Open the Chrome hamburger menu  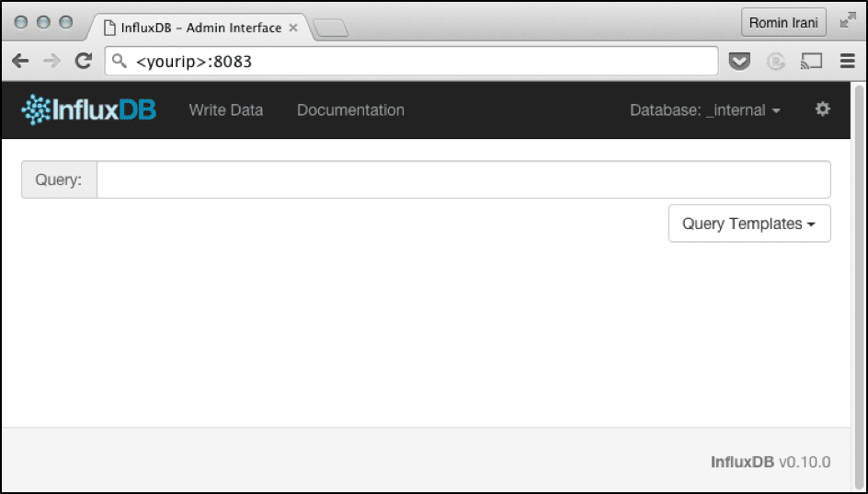click(x=847, y=62)
